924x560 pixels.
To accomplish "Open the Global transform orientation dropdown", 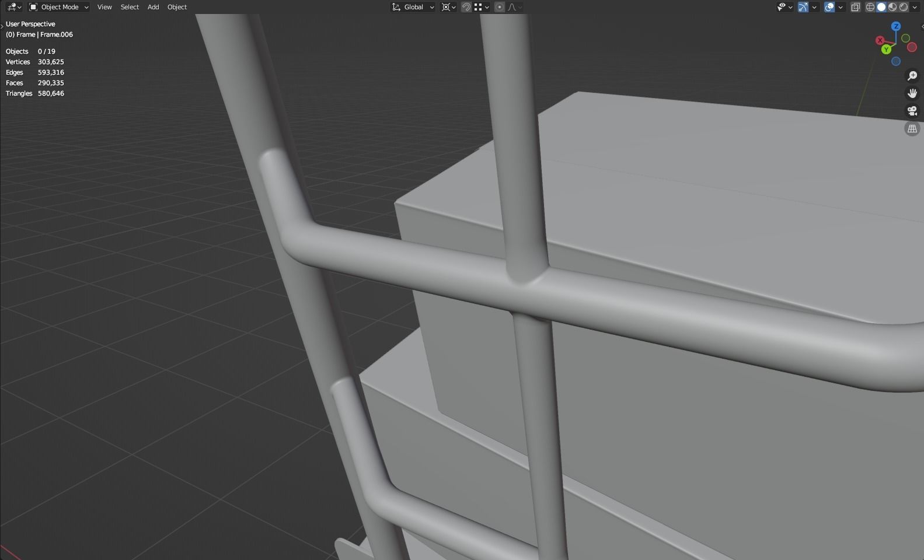I will click(413, 7).
